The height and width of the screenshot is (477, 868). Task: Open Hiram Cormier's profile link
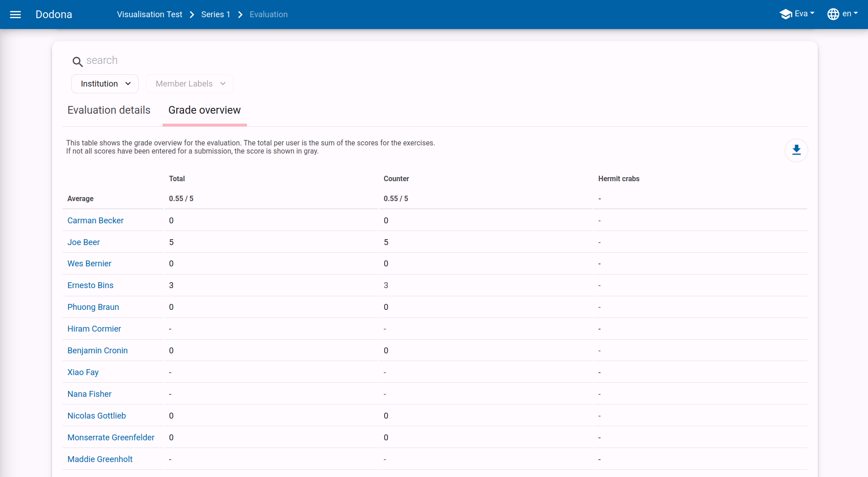coord(94,329)
